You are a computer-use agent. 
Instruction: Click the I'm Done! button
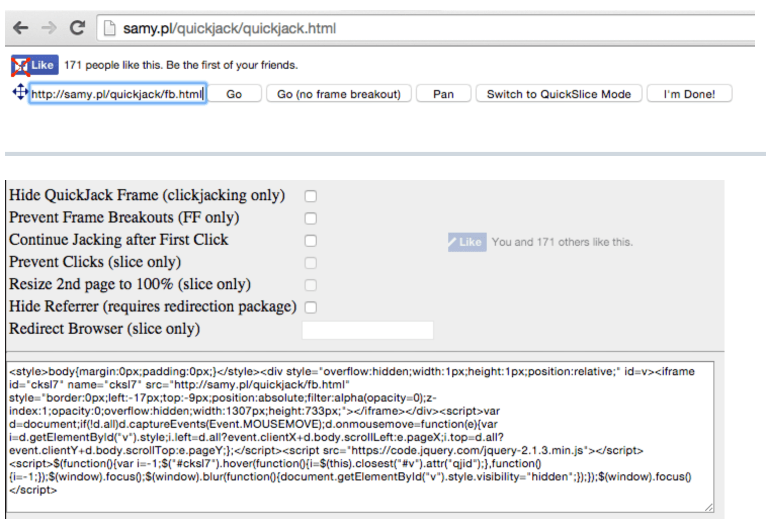click(x=690, y=94)
